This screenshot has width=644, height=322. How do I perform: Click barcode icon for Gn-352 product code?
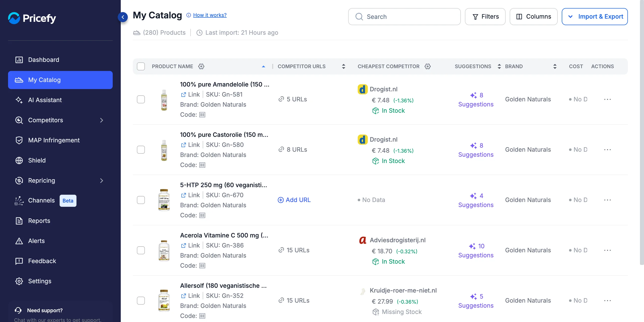pyautogui.click(x=202, y=316)
